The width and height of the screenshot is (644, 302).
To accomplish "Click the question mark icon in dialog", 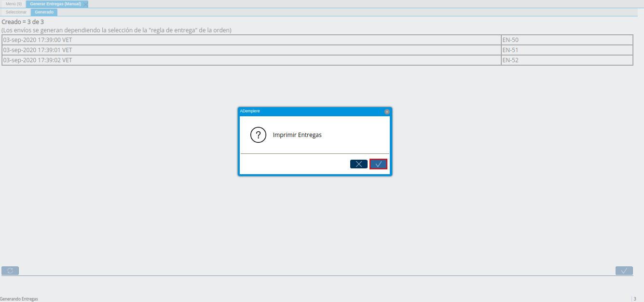I will 259,135.
